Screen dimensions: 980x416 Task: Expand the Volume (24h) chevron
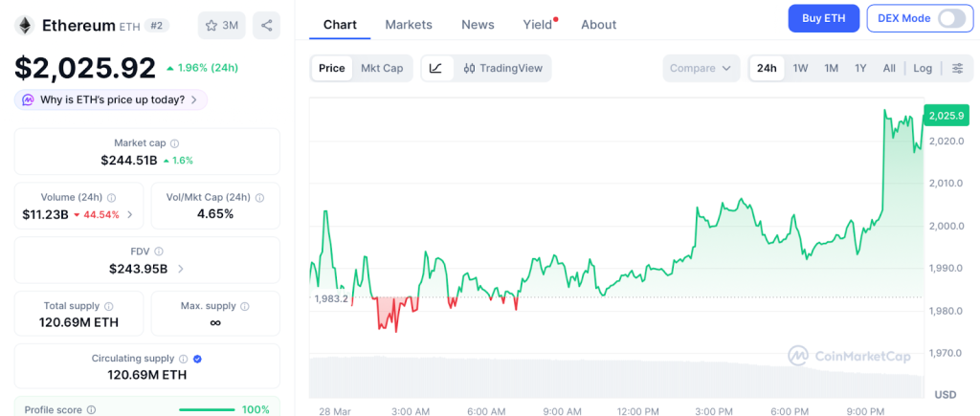point(130,215)
